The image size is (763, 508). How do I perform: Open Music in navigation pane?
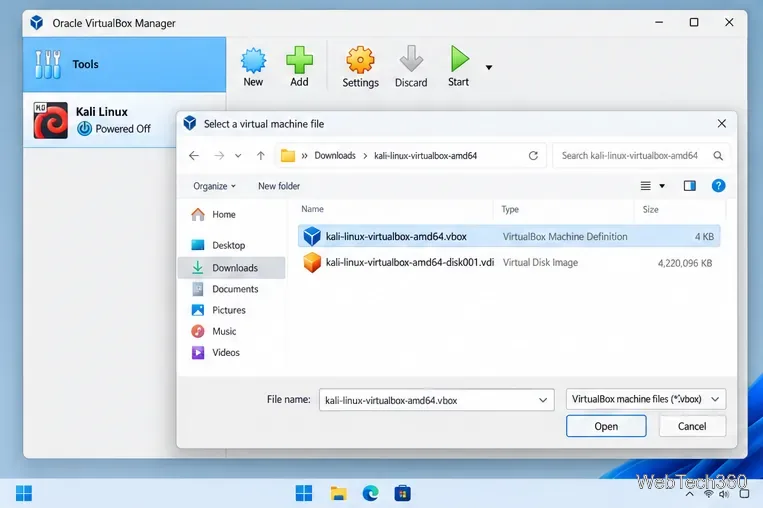(232, 331)
